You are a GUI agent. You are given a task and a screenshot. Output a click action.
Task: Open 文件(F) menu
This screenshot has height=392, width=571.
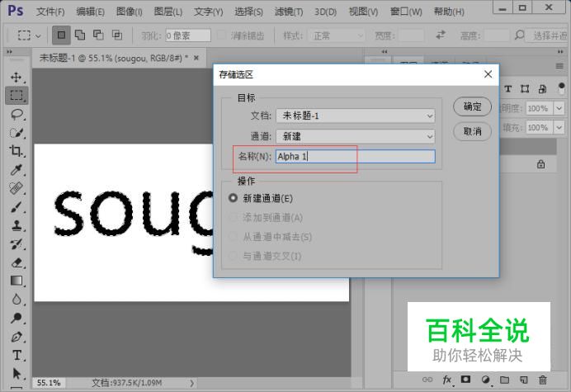point(50,12)
